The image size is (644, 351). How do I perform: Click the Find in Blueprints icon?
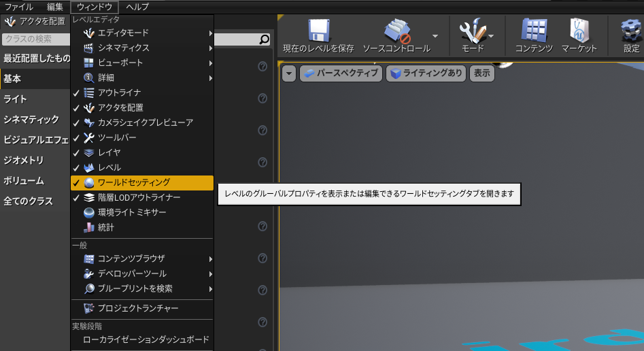coord(88,289)
